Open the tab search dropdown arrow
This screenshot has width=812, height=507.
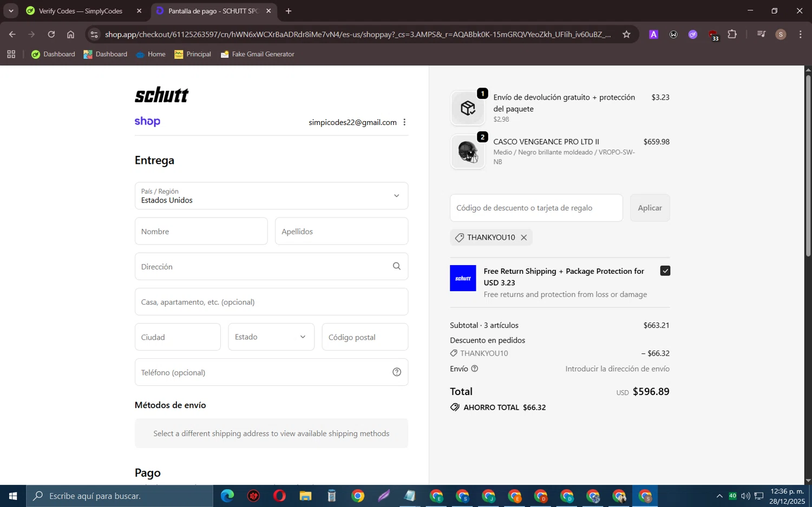[11, 11]
